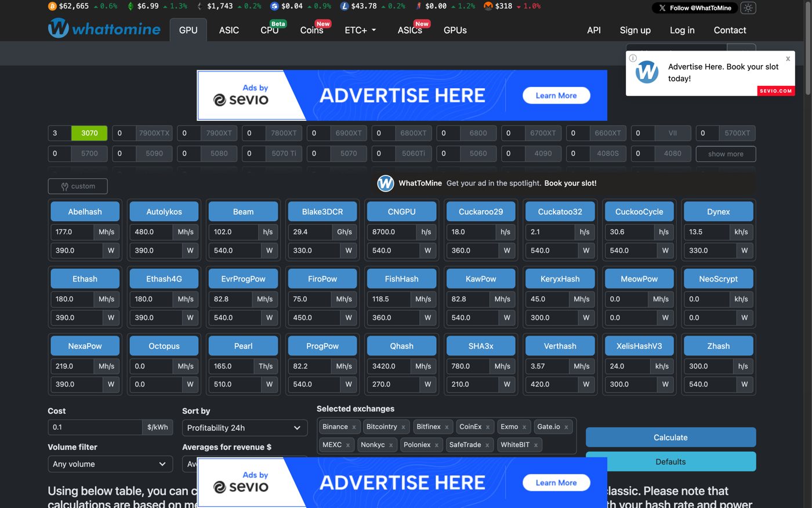Screen dimensions: 812x508
Task: Toggle the 3070 GPU button
Action: tap(89, 133)
